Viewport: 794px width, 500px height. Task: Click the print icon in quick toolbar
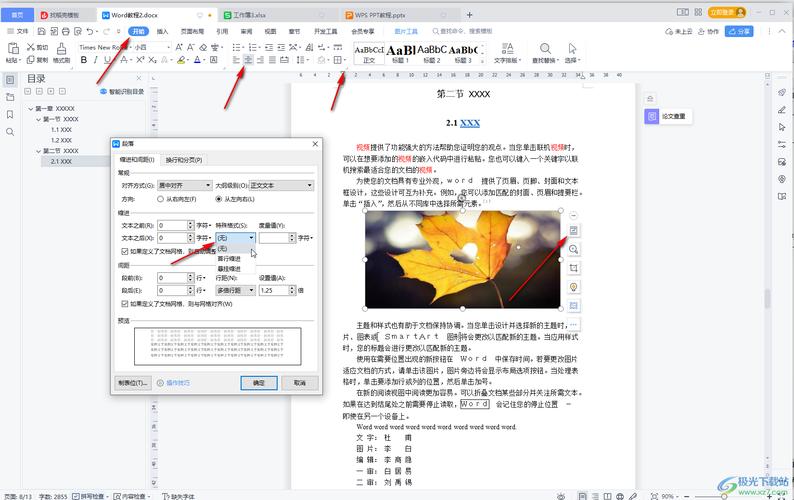click(65, 31)
